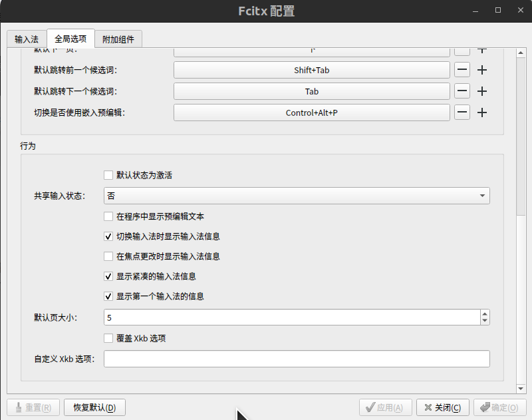Image resolution: width=532 pixels, height=420 pixels.
Task: Focus the 自定义 Xkb 选项 text field
Action: pos(297,359)
